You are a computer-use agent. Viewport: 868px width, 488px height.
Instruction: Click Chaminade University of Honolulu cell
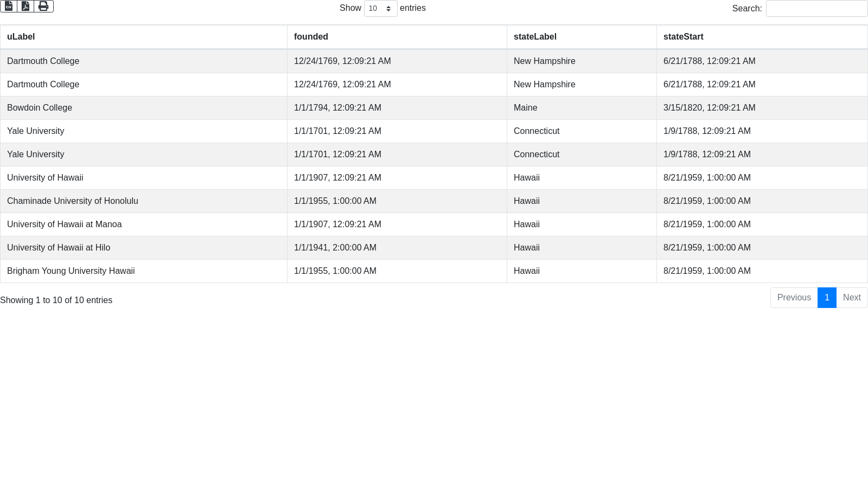click(x=73, y=201)
